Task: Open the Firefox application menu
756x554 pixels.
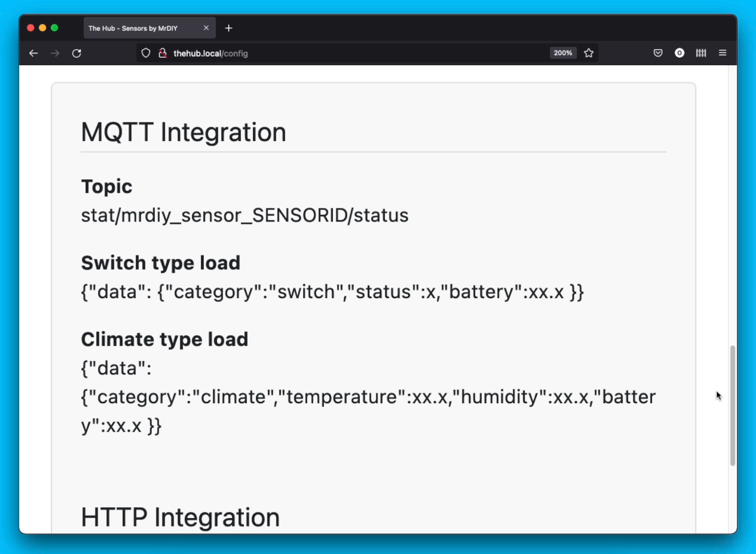Action: [722, 53]
